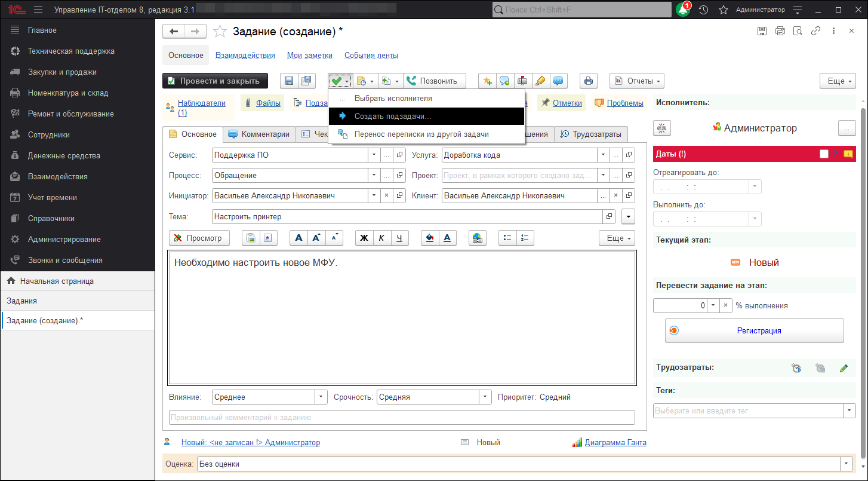Click the Позвонить phone button
Image resolution: width=868 pixels, height=481 pixels.
coord(432,81)
